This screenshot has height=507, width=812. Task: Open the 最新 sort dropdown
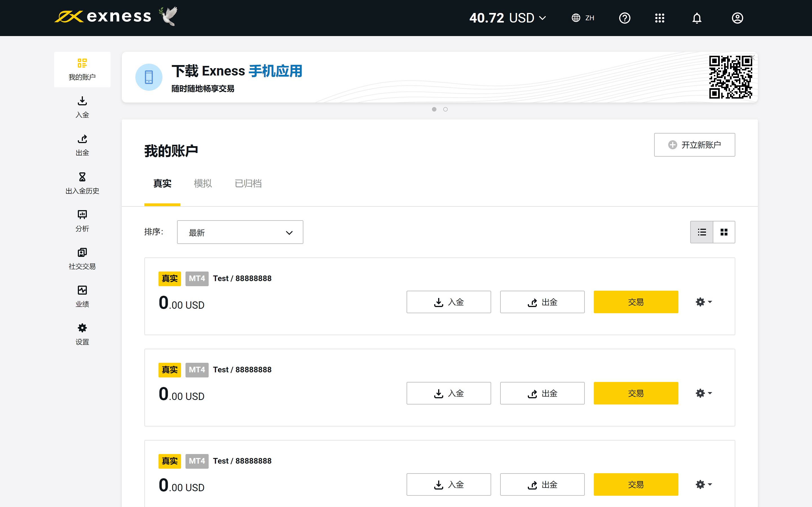pyautogui.click(x=240, y=232)
